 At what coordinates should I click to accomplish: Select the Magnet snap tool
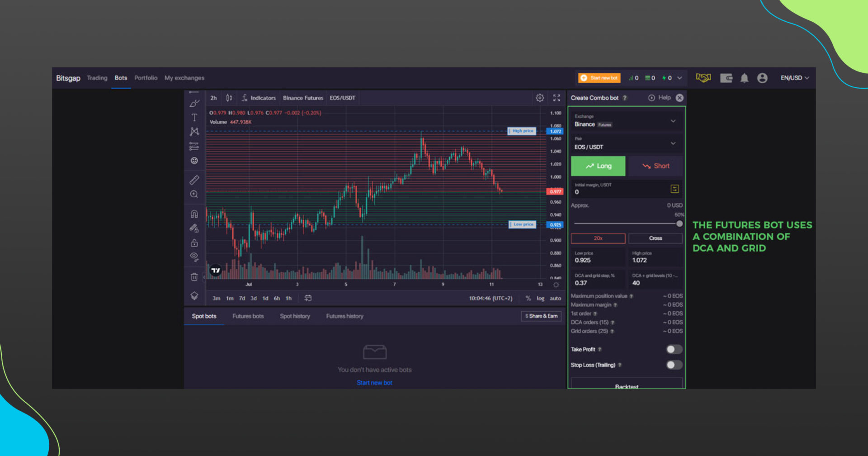point(194,214)
